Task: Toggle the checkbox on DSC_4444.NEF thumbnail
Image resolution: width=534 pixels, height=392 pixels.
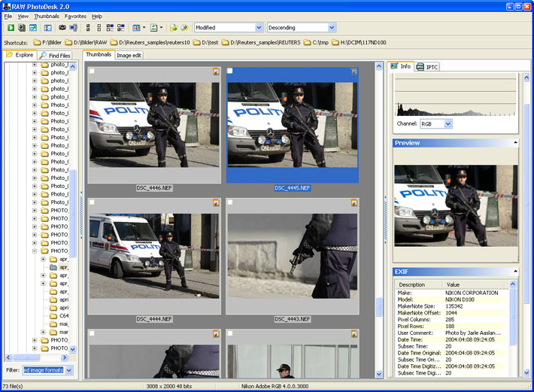Action: [92, 202]
